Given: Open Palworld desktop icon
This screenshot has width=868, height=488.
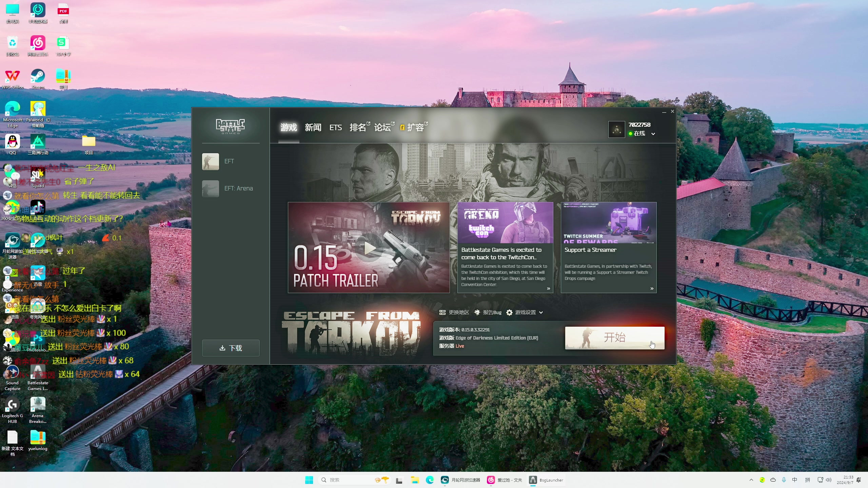Looking at the screenshot, I should click(38, 114).
